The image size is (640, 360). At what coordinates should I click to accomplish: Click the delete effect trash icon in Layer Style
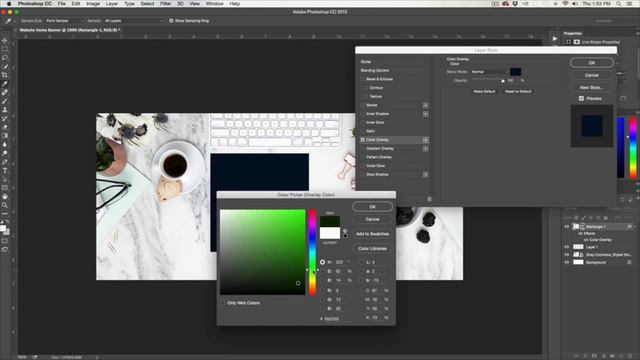point(429,199)
